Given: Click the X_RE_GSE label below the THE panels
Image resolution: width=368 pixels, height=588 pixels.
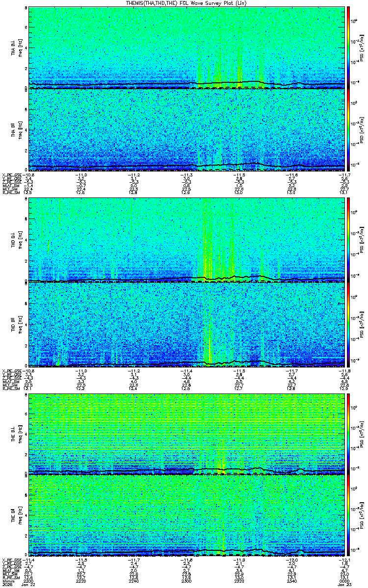Looking at the screenshot, I should click(12, 560).
